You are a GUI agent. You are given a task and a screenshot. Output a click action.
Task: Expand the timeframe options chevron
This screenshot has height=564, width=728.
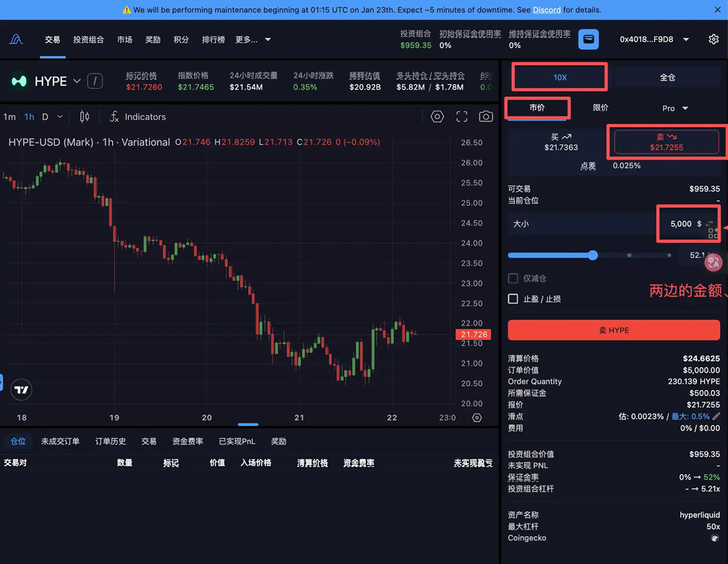tap(60, 117)
